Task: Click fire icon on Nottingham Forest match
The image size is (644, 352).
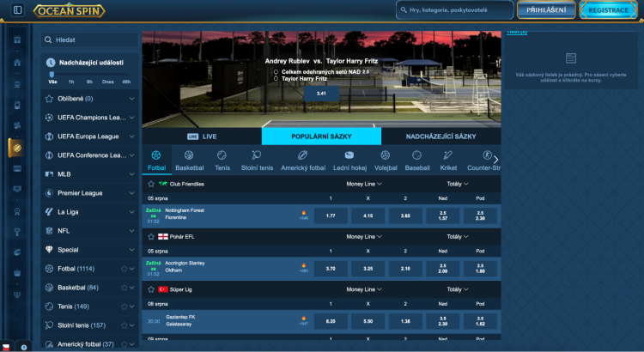Action: click(303, 213)
